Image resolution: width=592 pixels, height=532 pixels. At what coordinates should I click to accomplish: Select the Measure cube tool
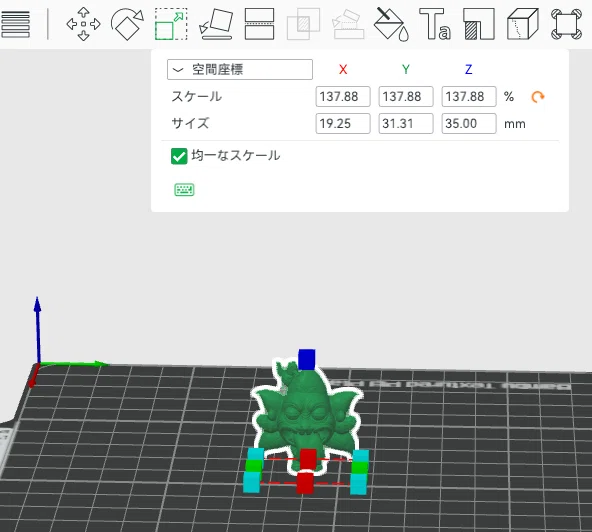click(523, 24)
